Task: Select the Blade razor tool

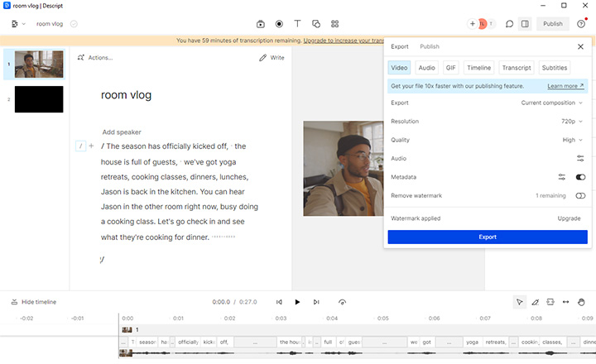Action: click(x=535, y=302)
